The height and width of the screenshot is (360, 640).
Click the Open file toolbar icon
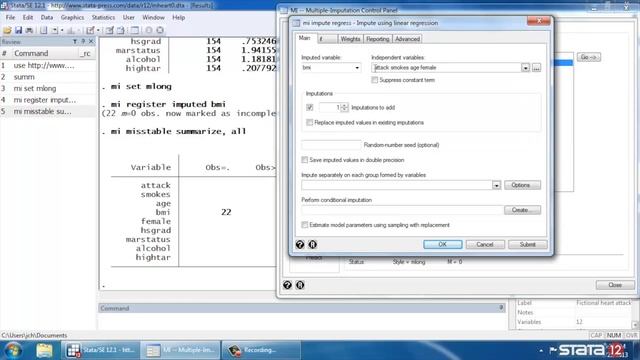click(7, 30)
